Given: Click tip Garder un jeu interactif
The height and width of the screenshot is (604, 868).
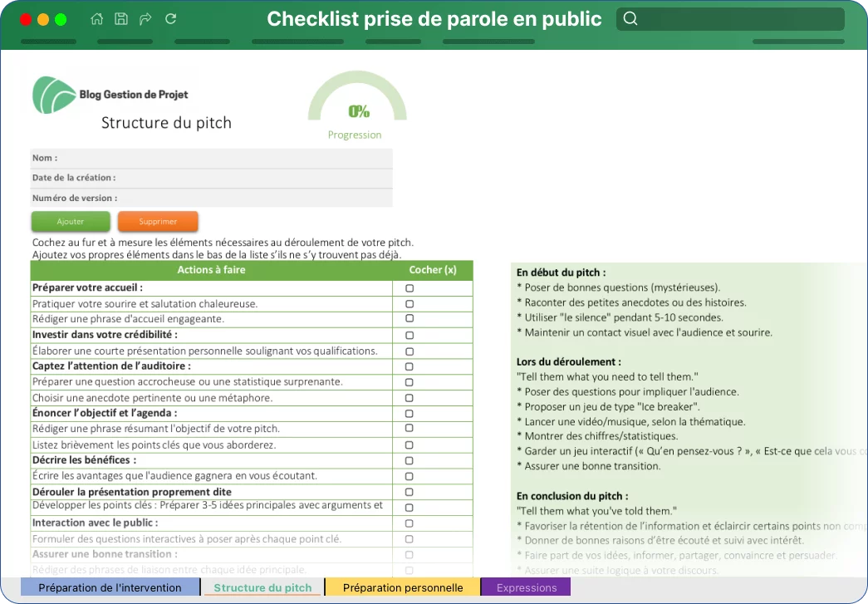Looking at the screenshot, I should point(692,451).
